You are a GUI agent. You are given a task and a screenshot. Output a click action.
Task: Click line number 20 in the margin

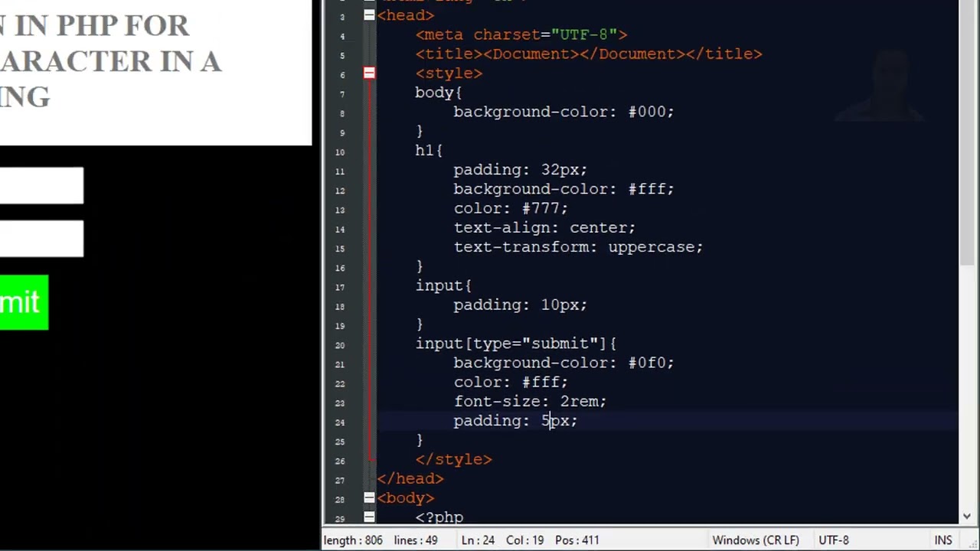click(x=339, y=344)
